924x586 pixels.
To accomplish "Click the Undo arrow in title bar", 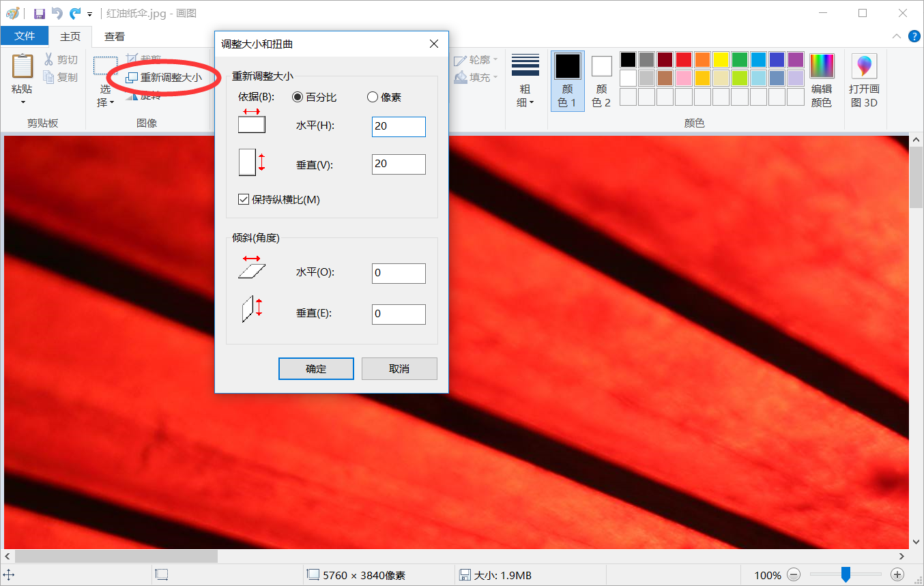I will (57, 13).
